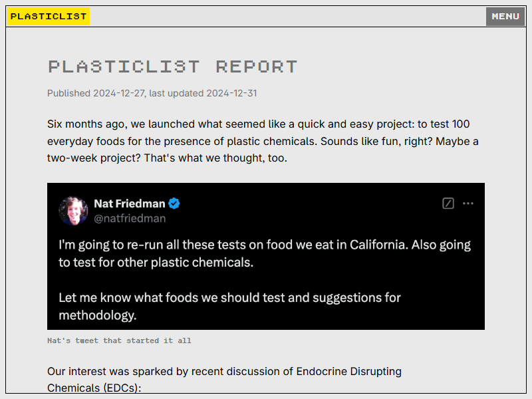532x399 pixels.
Task: Open the embedded tweet in new window icon
Action: pyautogui.click(x=448, y=203)
